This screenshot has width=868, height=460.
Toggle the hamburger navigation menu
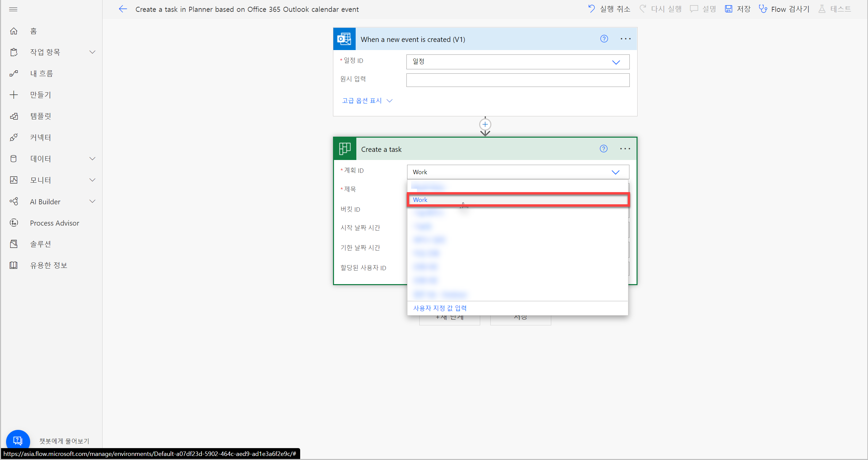(x=13, y=9)
